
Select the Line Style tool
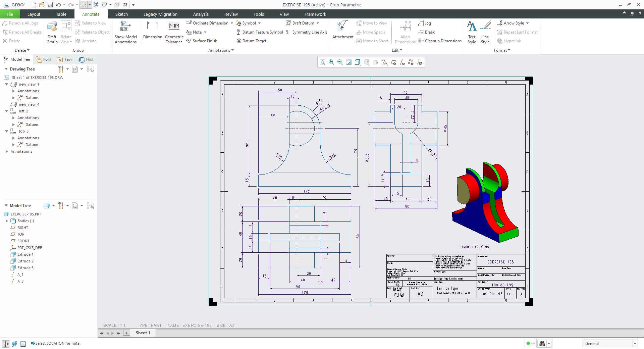(485, 32)
